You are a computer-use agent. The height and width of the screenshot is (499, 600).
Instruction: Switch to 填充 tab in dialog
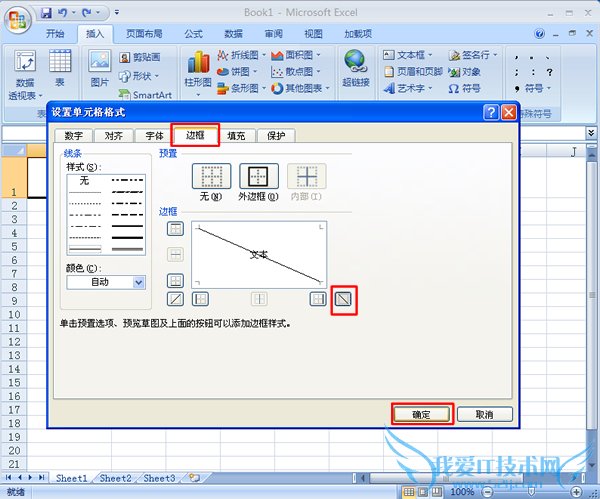click(236, 135)
